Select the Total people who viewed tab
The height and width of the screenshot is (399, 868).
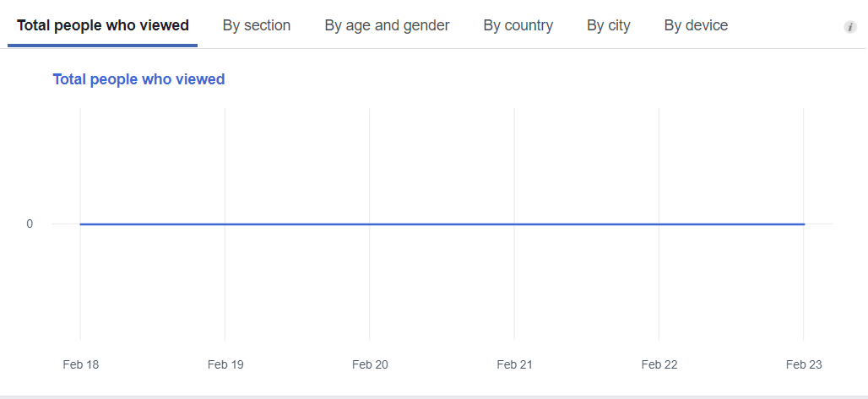point(103,25)
